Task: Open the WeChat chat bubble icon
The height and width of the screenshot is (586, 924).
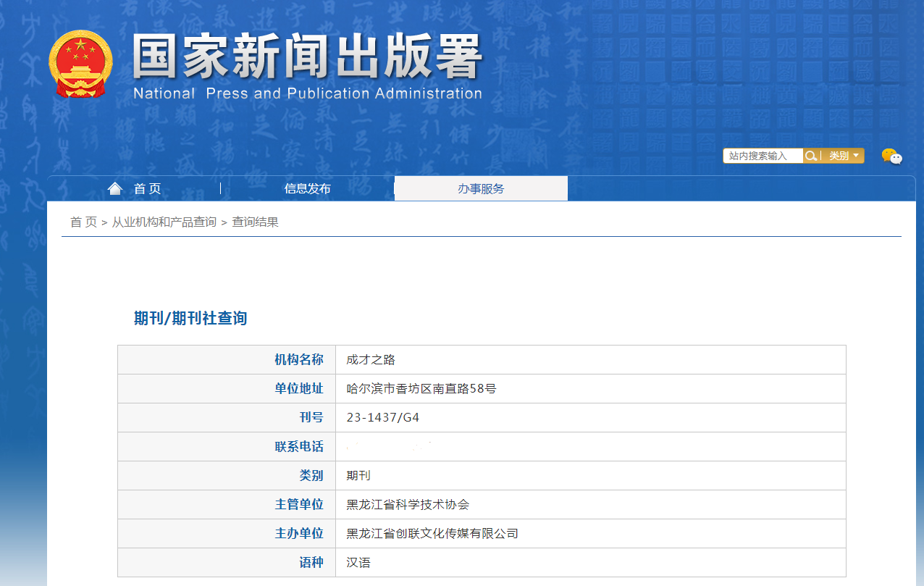Action: pos(891,156)
